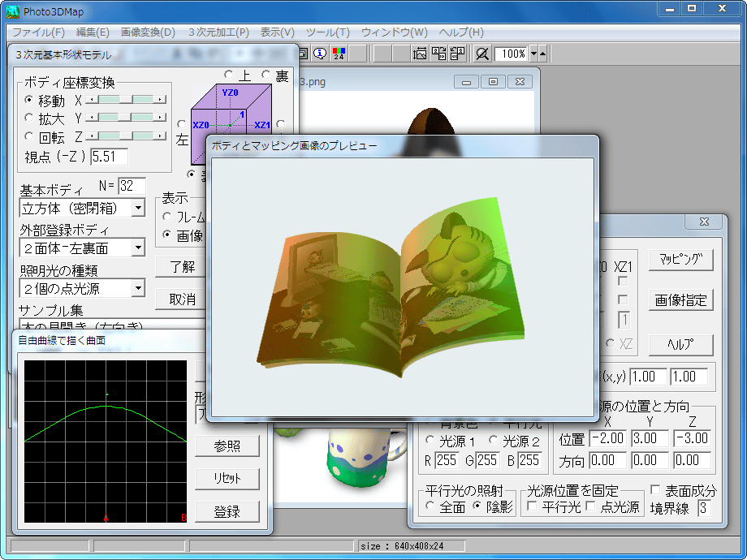Open the ツール(T) menu
The height and width of the screenshot is (560, 747).
click(x=328, y=32)
